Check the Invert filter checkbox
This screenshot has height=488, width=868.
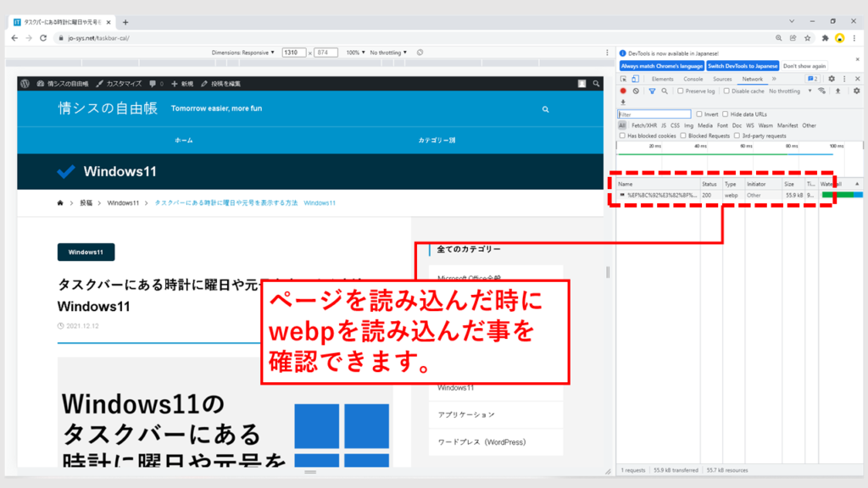[699, 114]
